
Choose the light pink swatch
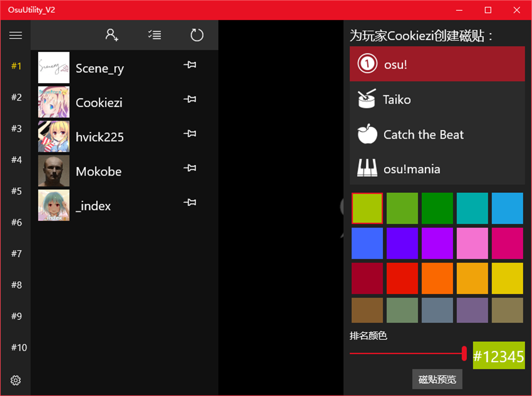472,243
